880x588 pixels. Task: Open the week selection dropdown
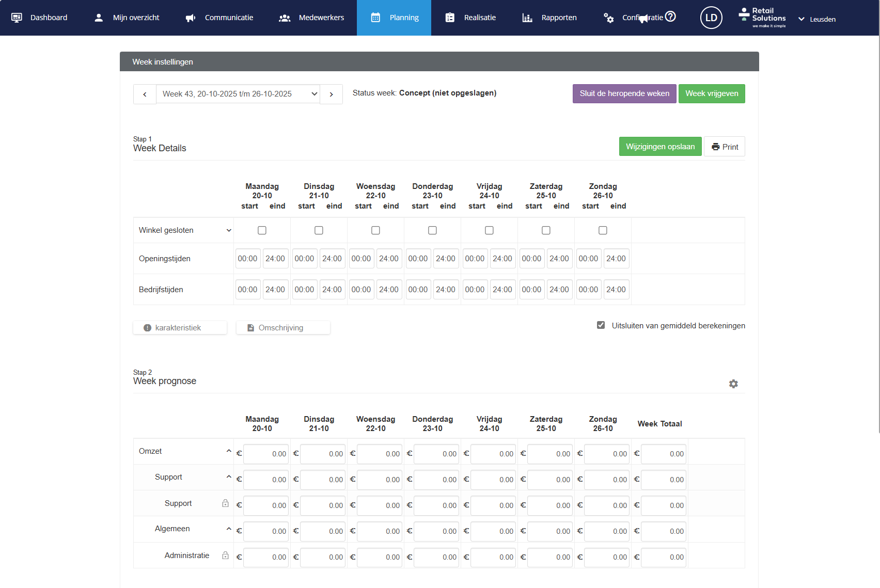point(238,94)
